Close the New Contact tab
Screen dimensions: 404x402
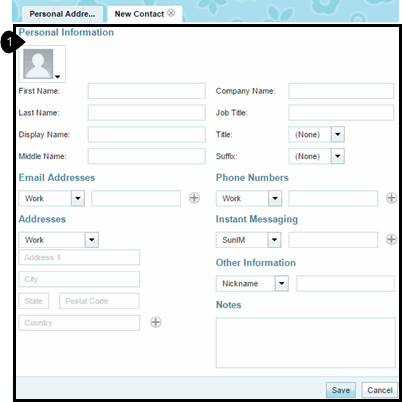(x=171, y=13)
